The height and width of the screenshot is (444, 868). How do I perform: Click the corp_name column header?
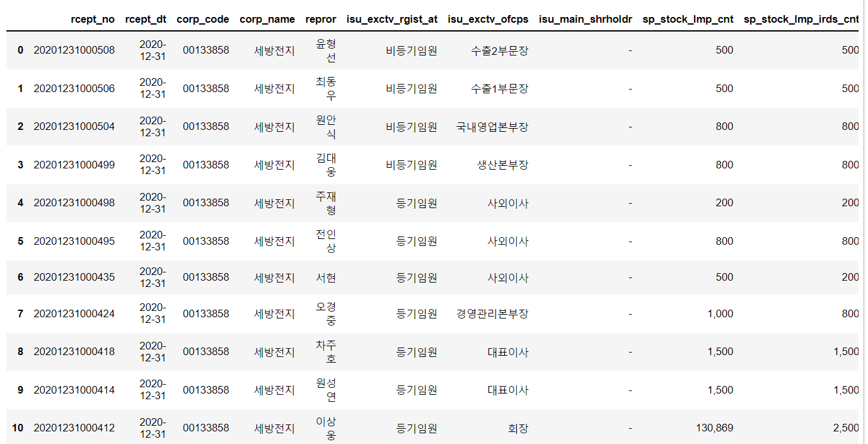point(267,19)
